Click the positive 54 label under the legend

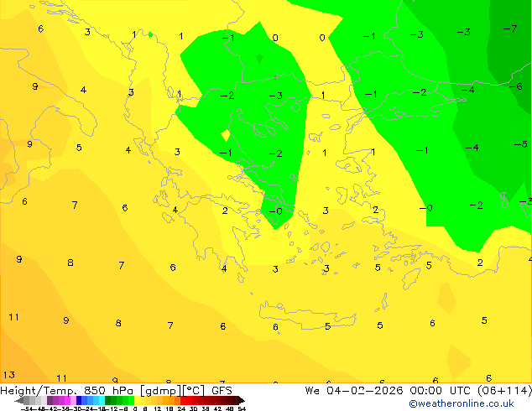pos(242,409)
